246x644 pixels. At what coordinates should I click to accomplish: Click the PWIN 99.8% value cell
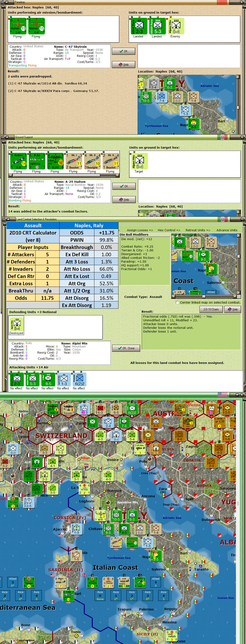(x=106, y=240)
